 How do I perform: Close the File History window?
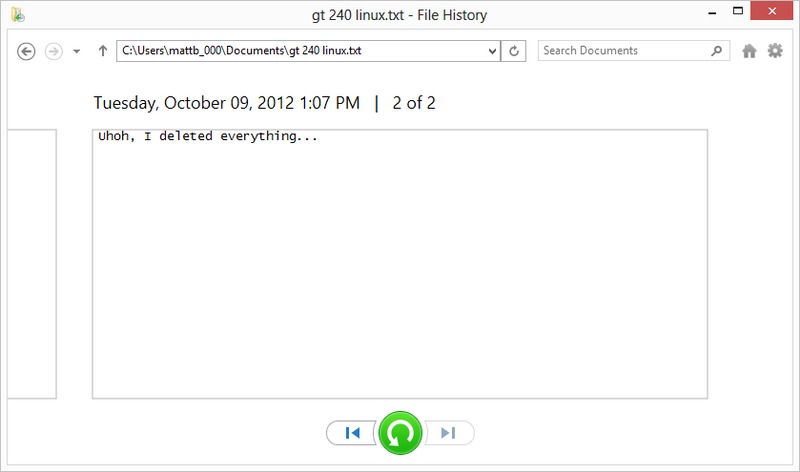point(773,13)
